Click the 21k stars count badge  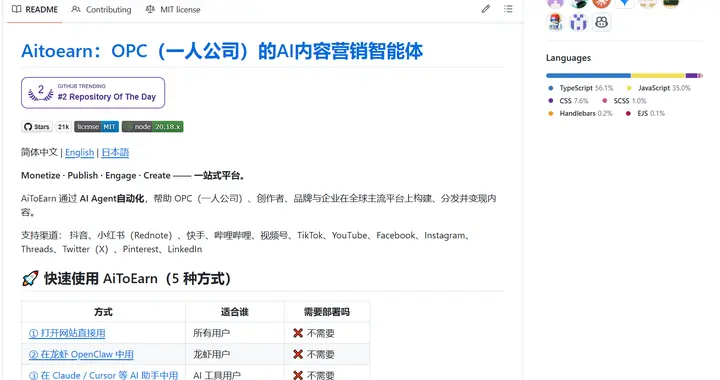[63, 127]
